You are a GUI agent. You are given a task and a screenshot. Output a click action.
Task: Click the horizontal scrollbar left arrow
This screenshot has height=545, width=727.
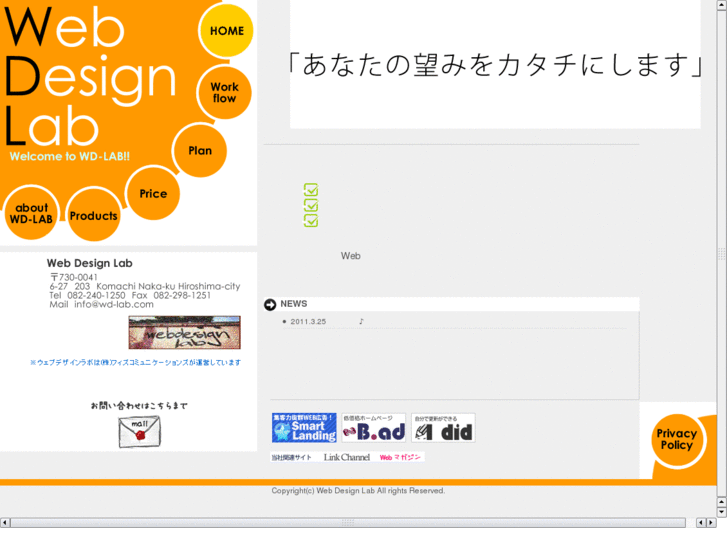5,523
